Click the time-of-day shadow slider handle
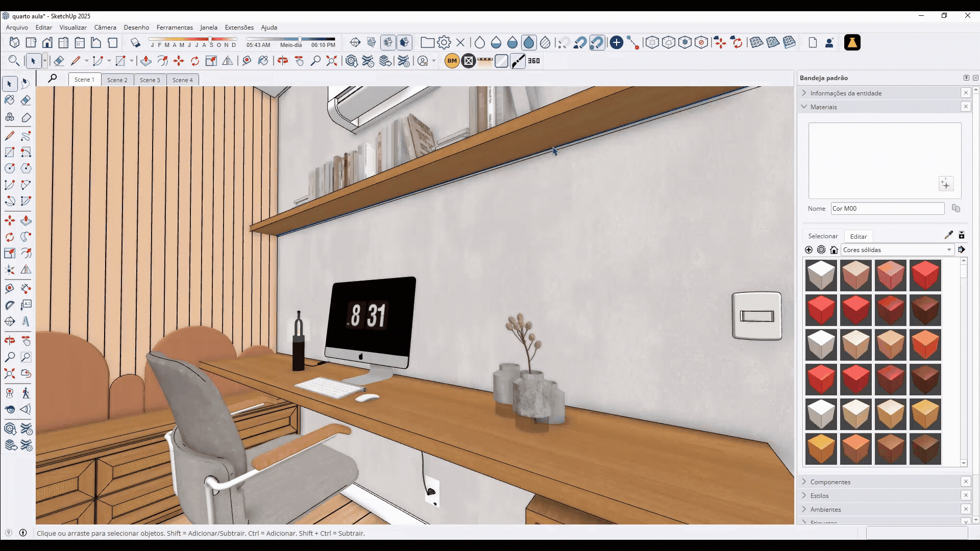980x551 pixels. click(x=300, y=39)
